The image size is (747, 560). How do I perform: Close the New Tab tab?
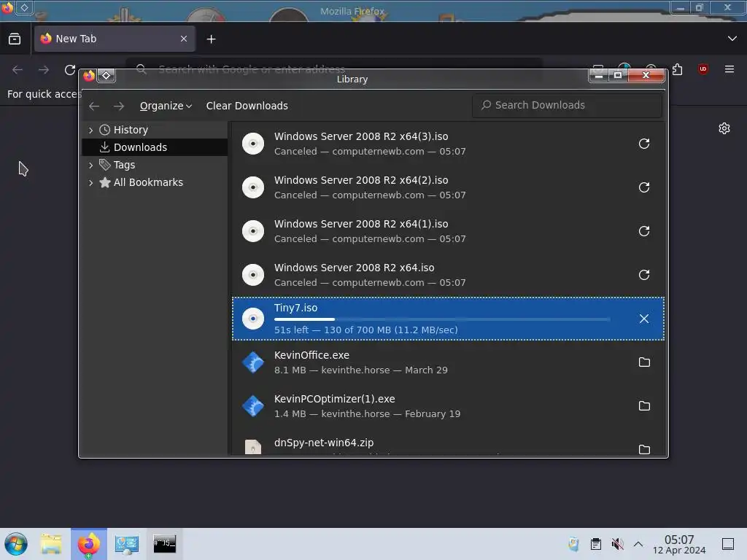pos(184,39)
